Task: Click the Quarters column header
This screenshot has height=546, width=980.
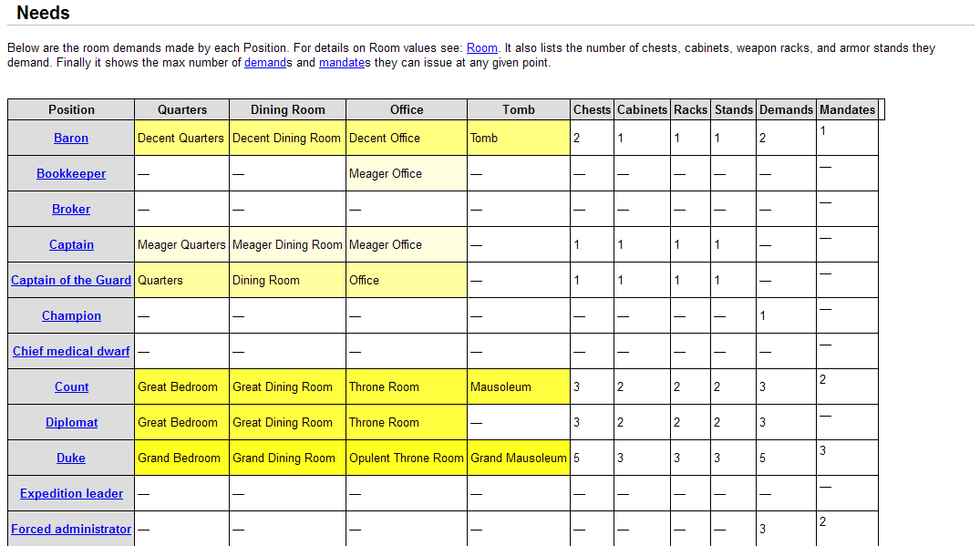Action: pos(181,109)
